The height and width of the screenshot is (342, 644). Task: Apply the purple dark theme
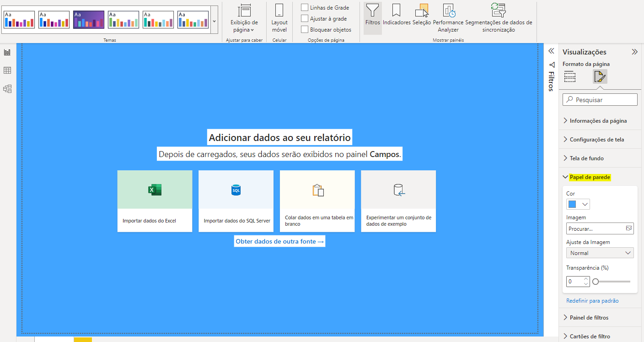89,20
